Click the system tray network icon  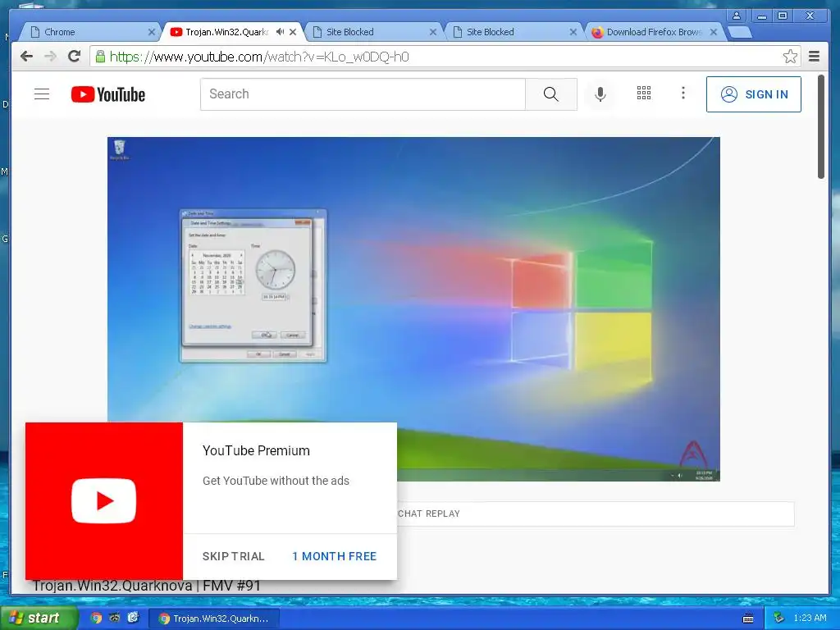click(779, 618)
